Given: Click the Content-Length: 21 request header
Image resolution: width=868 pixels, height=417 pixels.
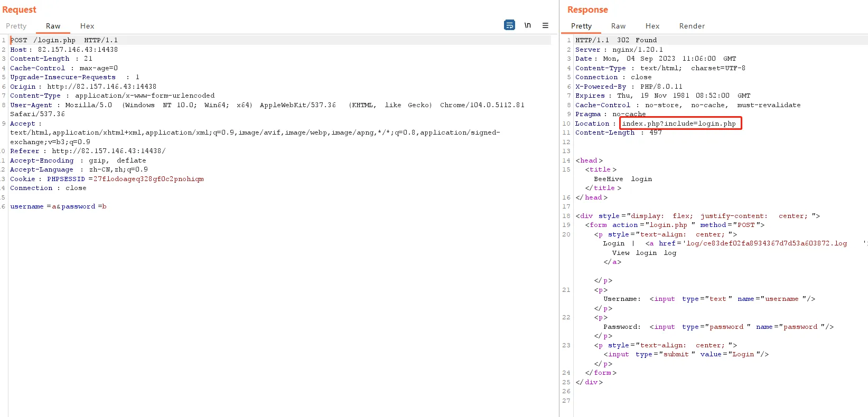Looking at the screenshot, I should click(x=51, y=59).
